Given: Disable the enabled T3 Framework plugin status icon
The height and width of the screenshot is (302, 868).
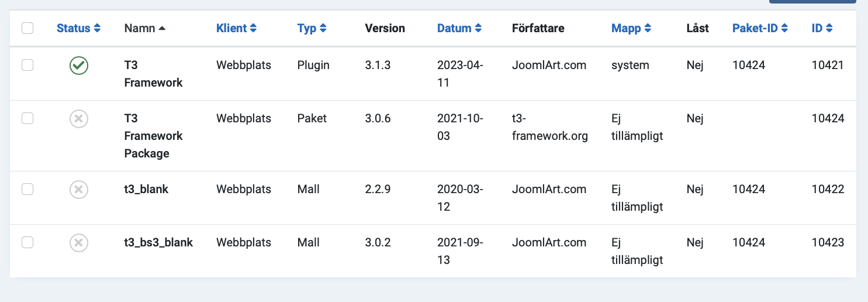Looking at the screenshot, I should [79, 66].
